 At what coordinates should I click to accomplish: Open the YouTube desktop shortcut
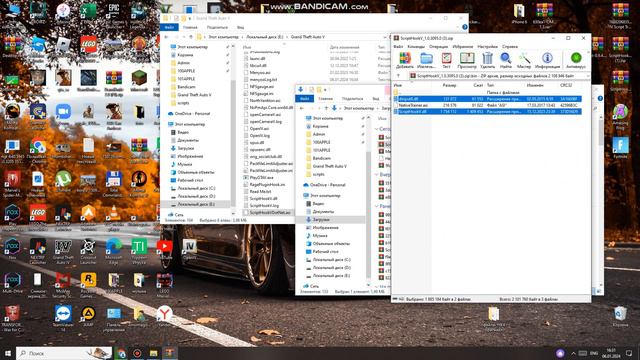164,249
